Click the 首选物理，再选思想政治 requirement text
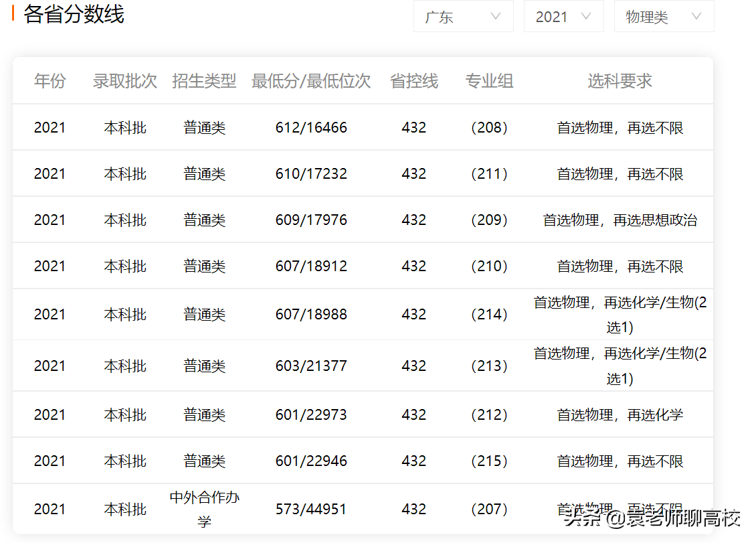The image size is (756, 543). (x=619, y=219)
